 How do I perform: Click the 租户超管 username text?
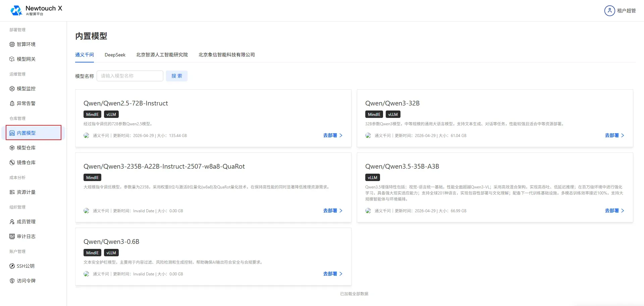tap(627, 11)
